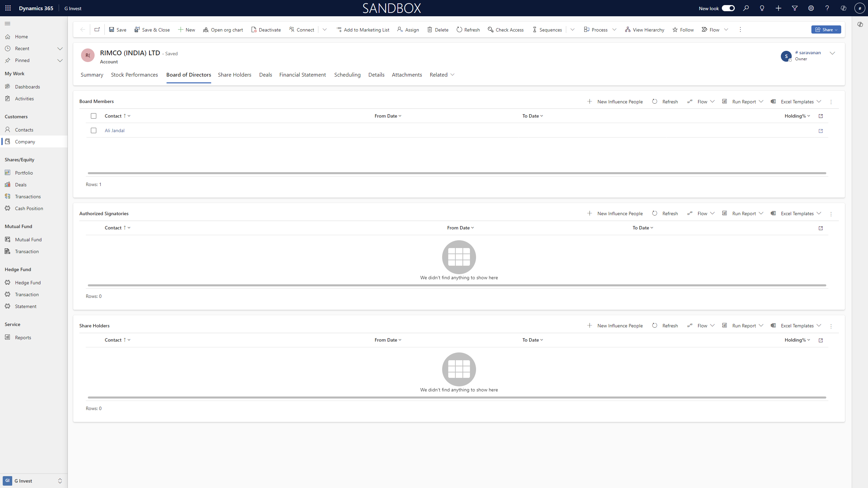Expand Board Members Excel Templates dropdown

[819, 102]
